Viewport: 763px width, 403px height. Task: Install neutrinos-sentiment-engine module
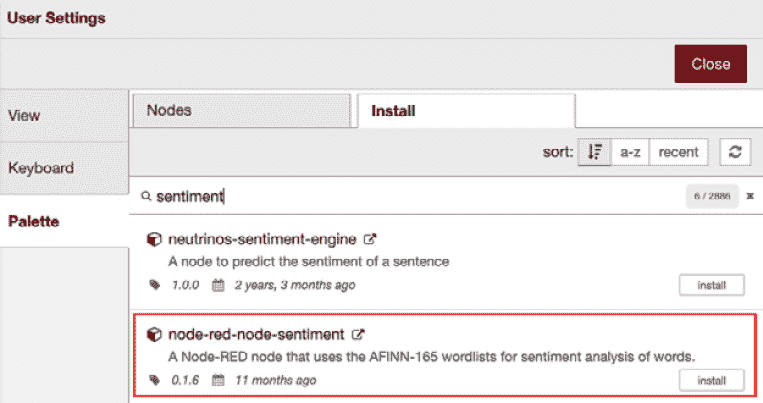(711, 285)
